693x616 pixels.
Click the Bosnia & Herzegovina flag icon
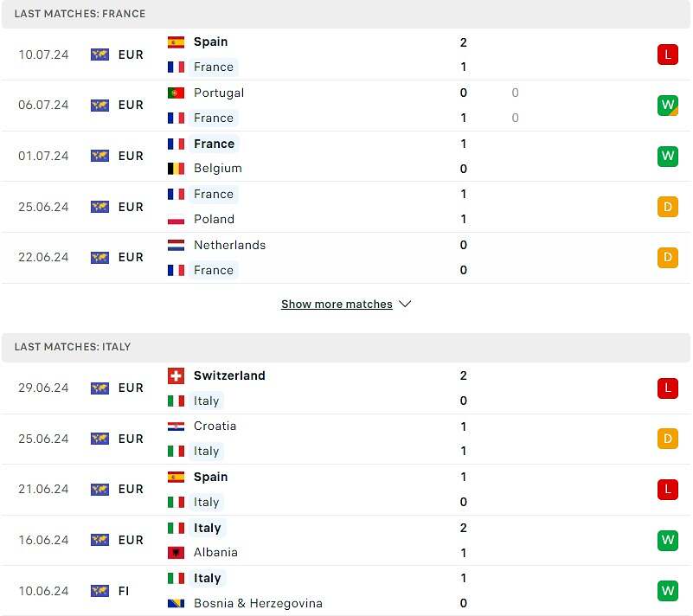[x=176, y=603]
